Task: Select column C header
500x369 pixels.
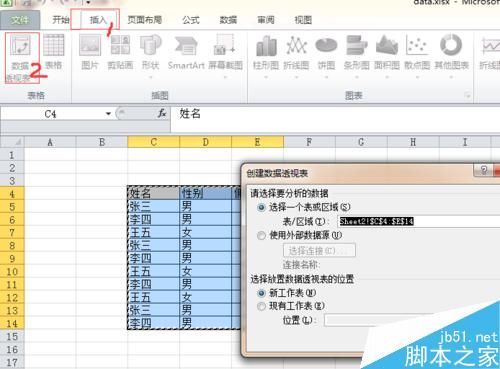Action: coord(154,142)
